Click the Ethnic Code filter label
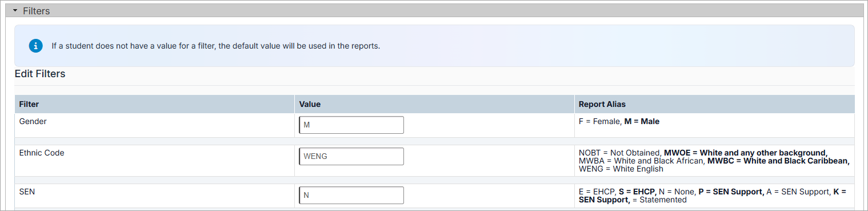Image resolution: width=868 pixels, height=211 pixels. coord(42,153)
